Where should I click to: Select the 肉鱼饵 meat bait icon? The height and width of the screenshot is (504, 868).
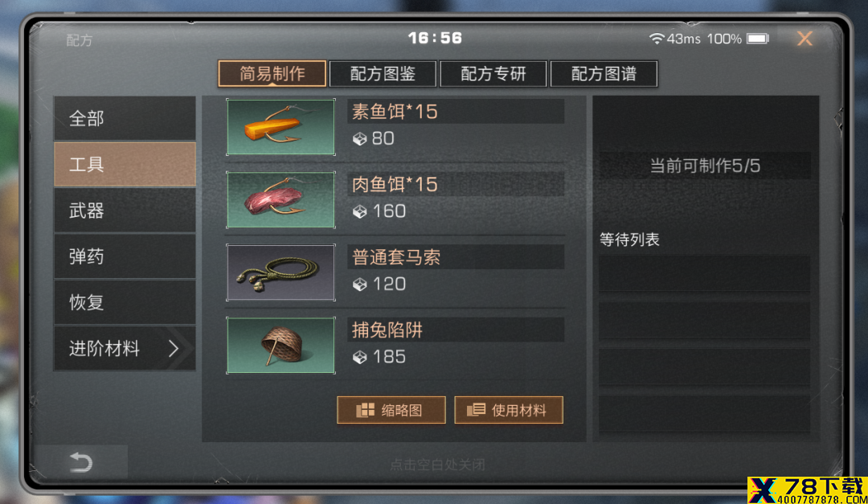tap(280, 199)
